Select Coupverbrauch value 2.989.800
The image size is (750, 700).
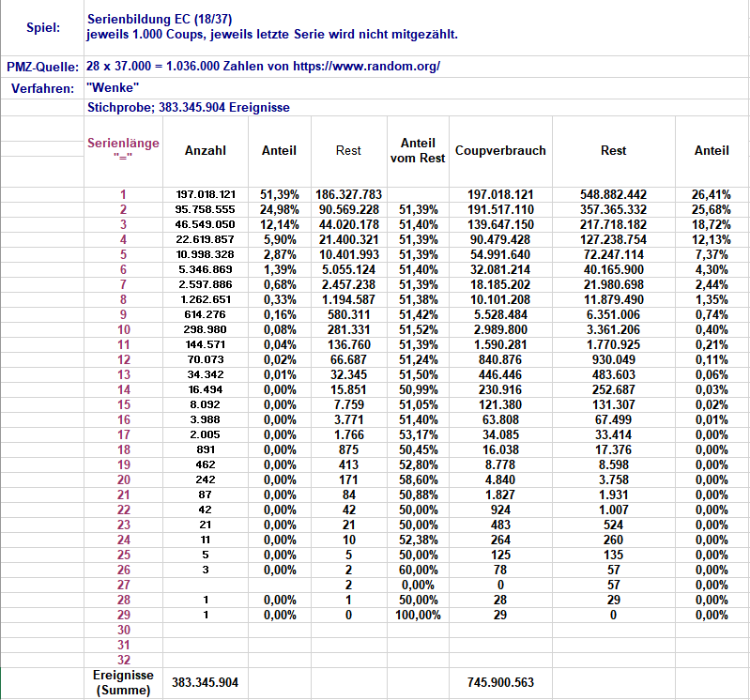coord(500,329)
